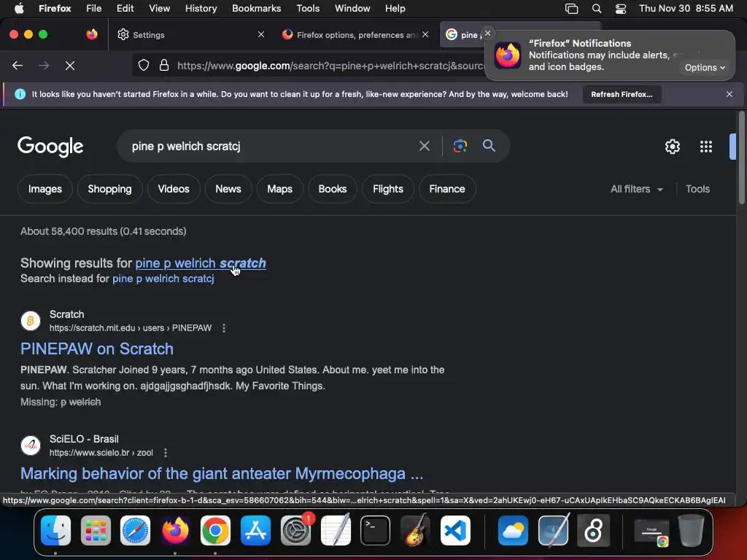Launch Google Chrome from the Dock

tap(215, 531)
